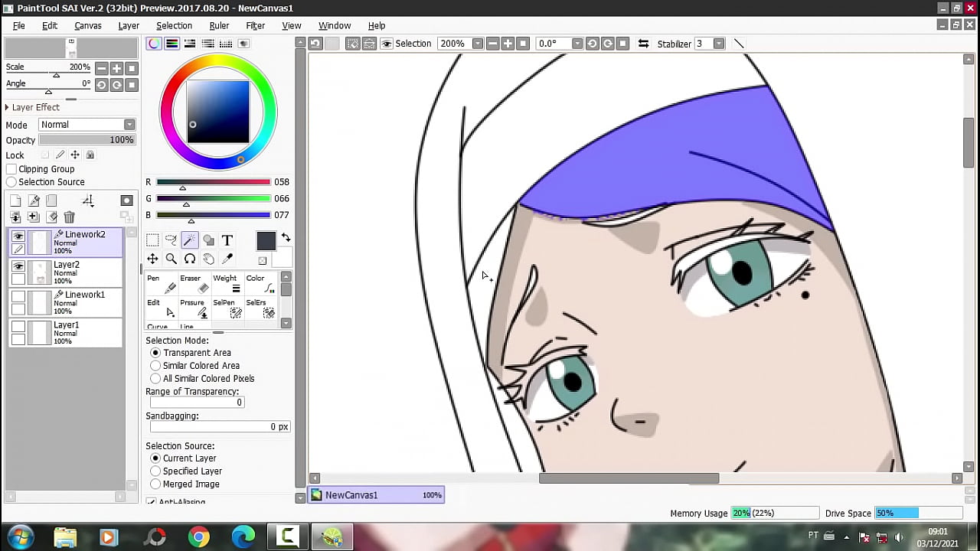Hide the Layer2 layer
Viewport: 980px width, 551px height.
18,267
